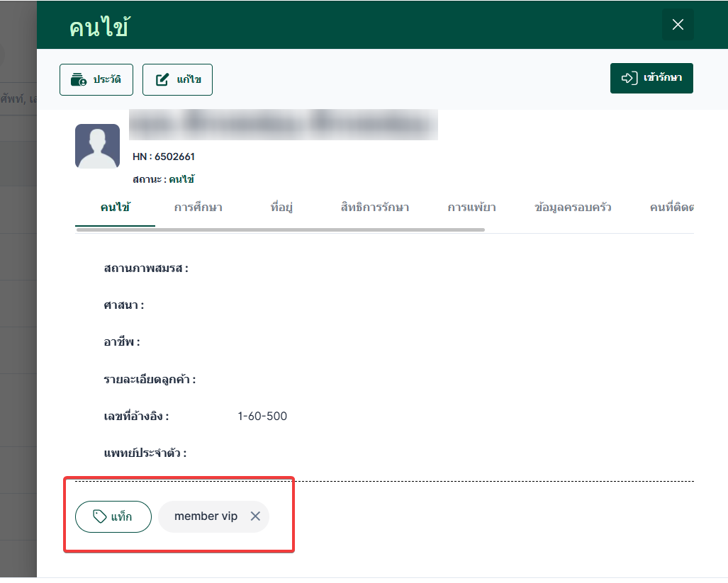This screenshot has width=728, height=583.
Task: Click the HN : 6502661 text
Action: (x=164, y=157)
